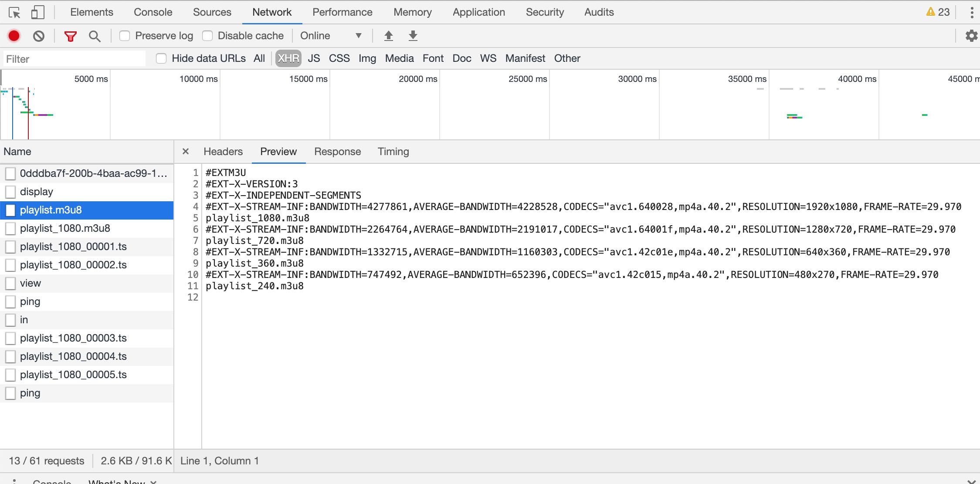
Task: Enable the Disable cache checkbox
Action: (207, 36)
